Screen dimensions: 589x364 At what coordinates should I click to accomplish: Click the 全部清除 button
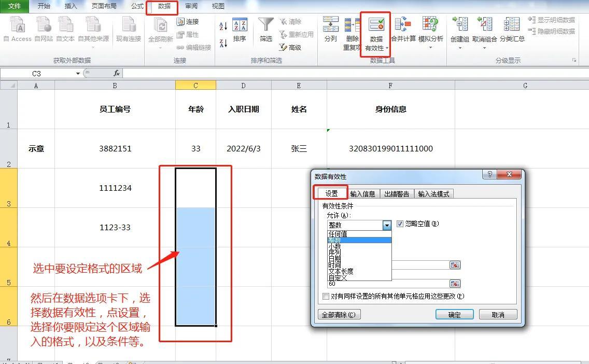(x=339, y=315)
